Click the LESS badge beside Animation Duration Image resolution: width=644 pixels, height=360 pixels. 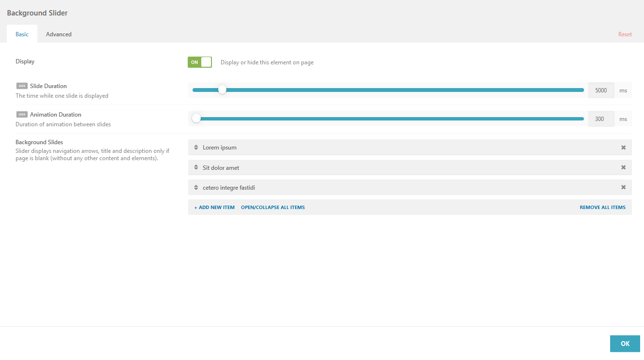tap(22, 115)
